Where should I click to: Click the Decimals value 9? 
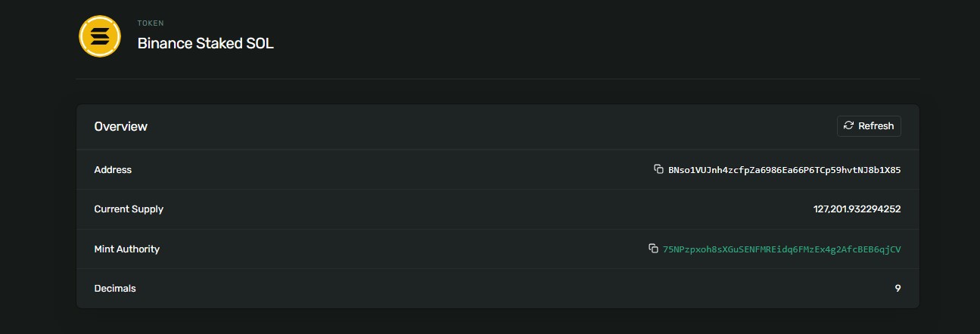coord(898,289)
